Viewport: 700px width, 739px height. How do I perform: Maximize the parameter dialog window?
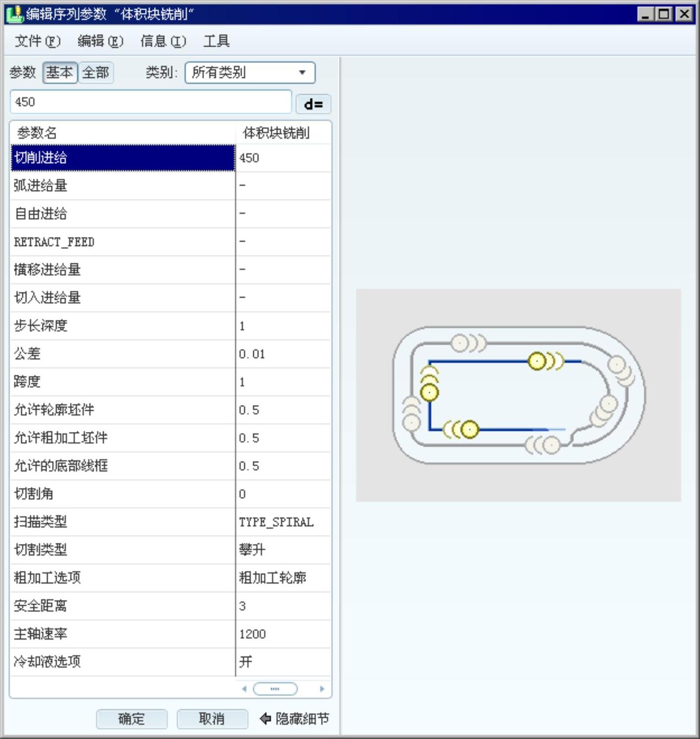click(664, 14)
